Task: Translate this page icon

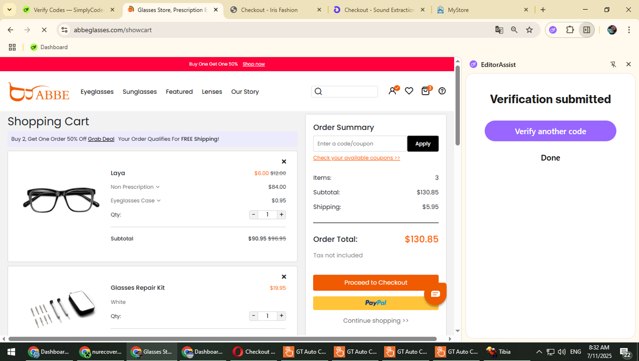Action: (x=499, y=30)
